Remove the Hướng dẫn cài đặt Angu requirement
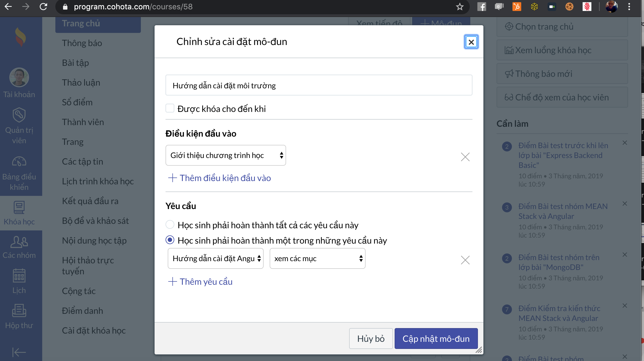The image size is (644, 361). [x=465, y=260]
